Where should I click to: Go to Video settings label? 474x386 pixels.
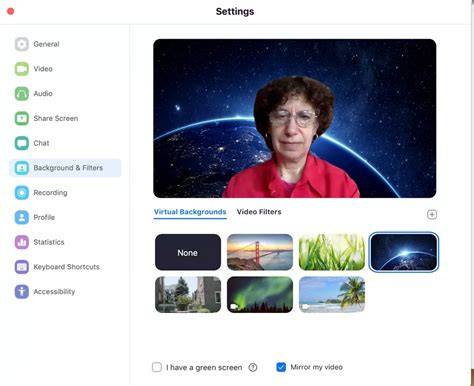pos(43,69)
